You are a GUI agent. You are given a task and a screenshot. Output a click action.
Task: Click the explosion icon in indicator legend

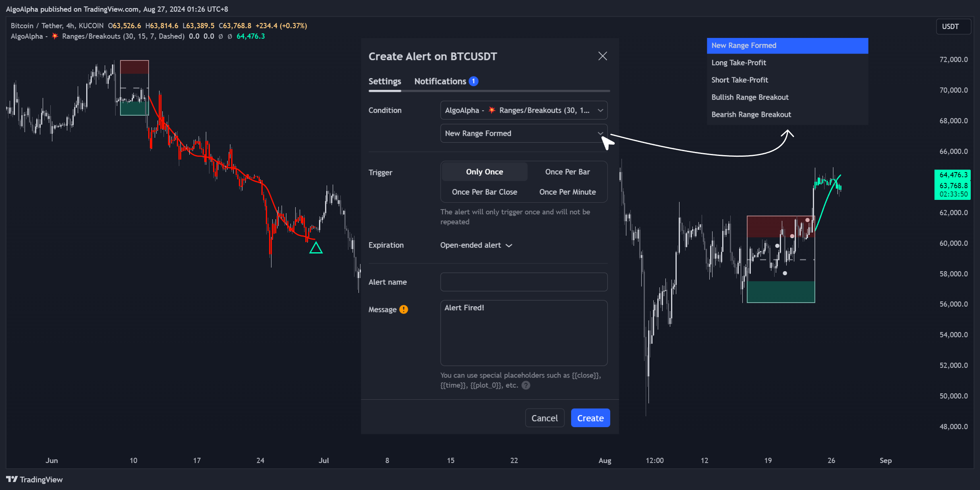point(55,36)
